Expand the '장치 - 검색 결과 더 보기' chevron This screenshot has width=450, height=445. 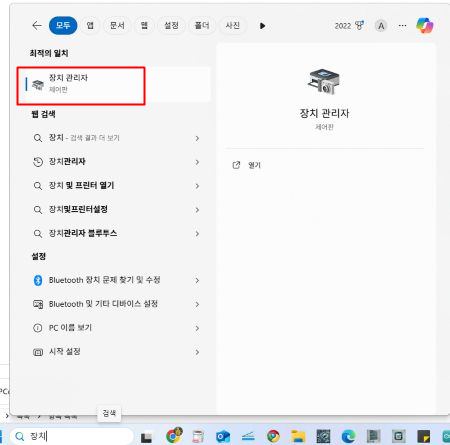tap(197, 138)
